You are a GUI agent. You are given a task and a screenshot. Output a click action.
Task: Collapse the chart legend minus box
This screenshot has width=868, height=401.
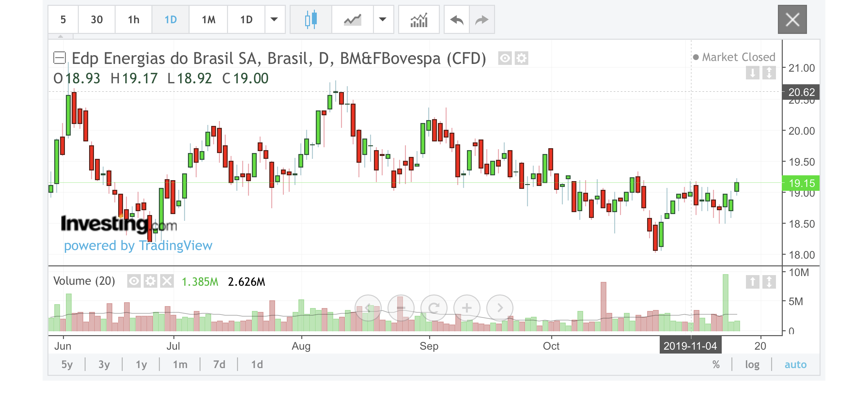[x=60, y=58]
